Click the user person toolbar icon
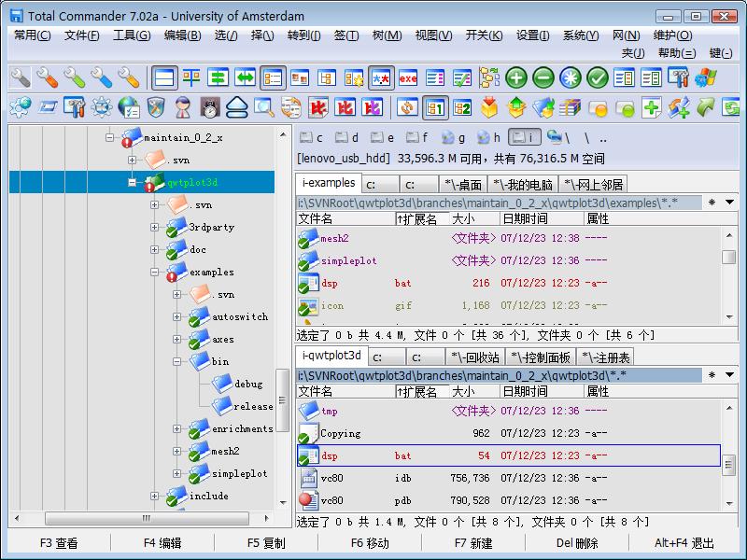The image size is (747, 560). (183, 107)
